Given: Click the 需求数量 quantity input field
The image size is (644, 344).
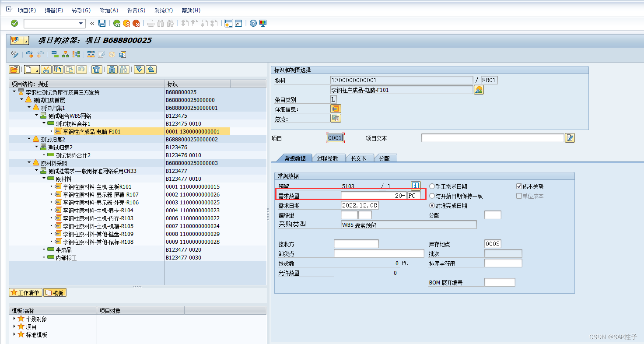Looking at the screenshot, I should pyautogui.click(x=374, y=196).
